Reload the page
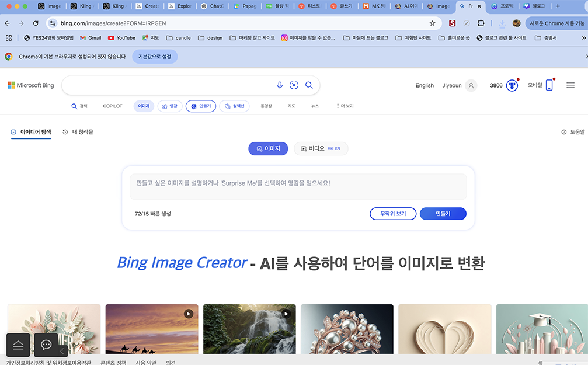Image resolution: width=588 pixels, height=365 pixels. pos(36,23)
